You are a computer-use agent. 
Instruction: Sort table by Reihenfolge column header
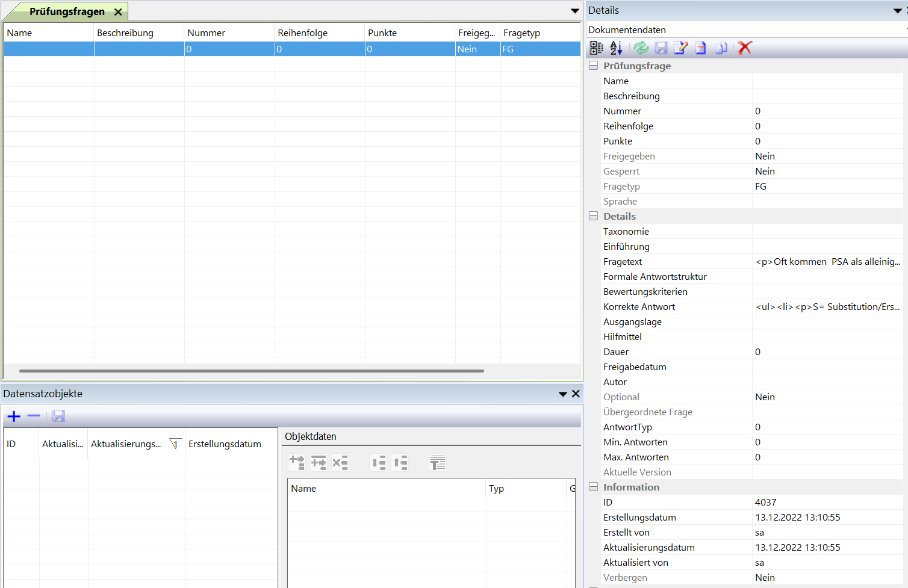[x=320, y=33]
